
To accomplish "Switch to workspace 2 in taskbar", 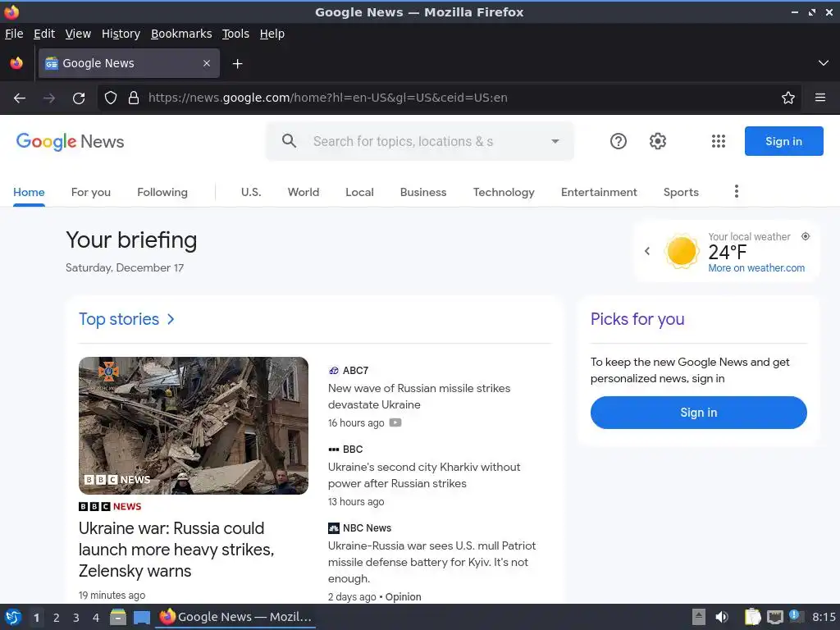I will 57,618.
